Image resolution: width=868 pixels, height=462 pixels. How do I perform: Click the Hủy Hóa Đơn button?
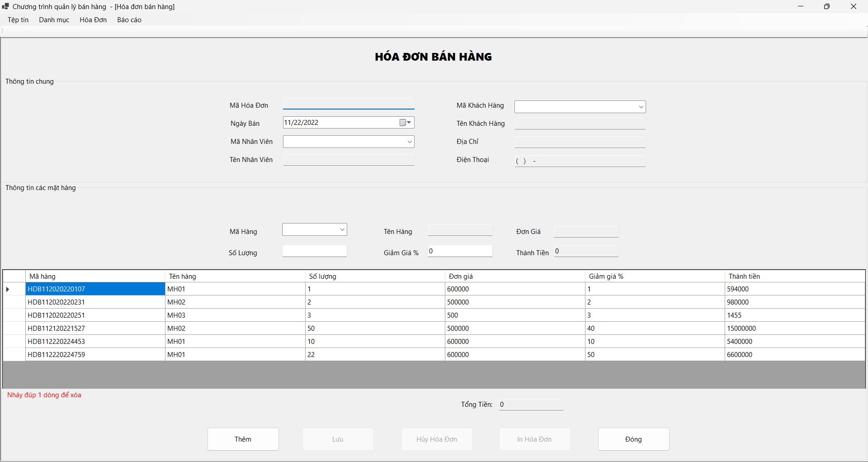click(x=437, y=439)
